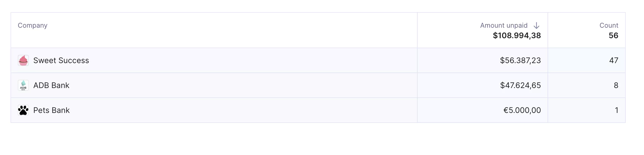
Task: Click the total amount $108.994,38
Action: tap(517, 35)
